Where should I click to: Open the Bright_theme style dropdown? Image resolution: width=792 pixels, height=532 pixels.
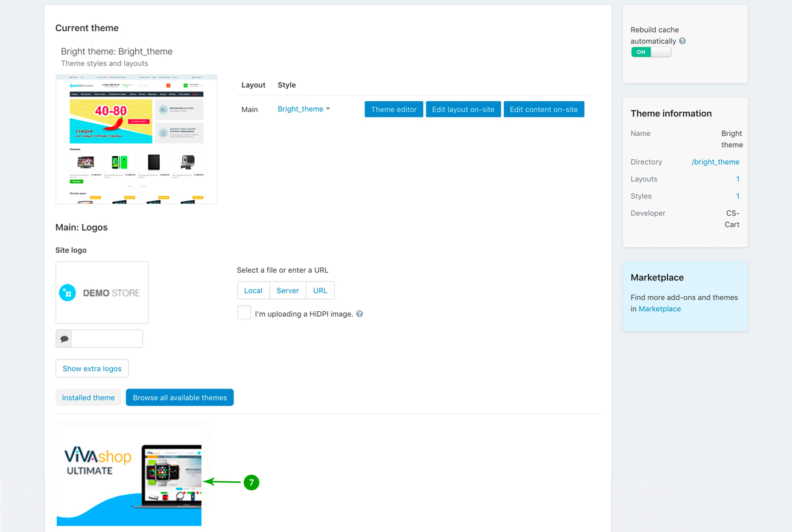[x=303, y=109]
